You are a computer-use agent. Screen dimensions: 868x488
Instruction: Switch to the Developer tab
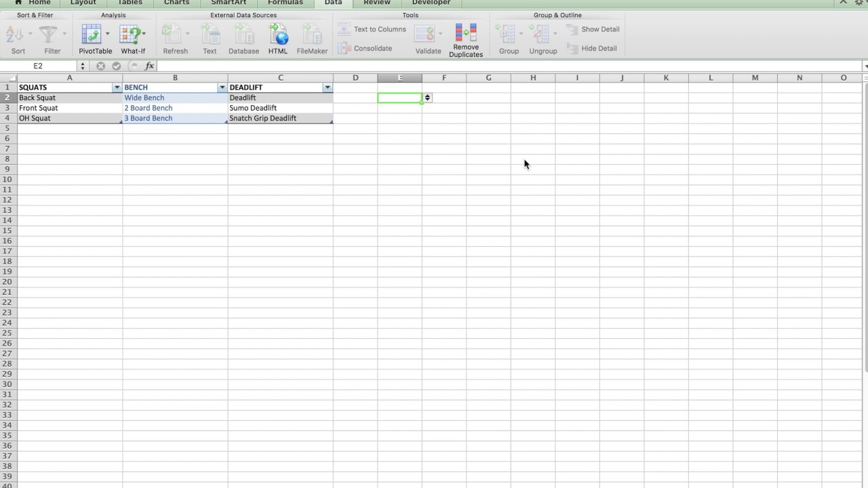pos(431,3)
